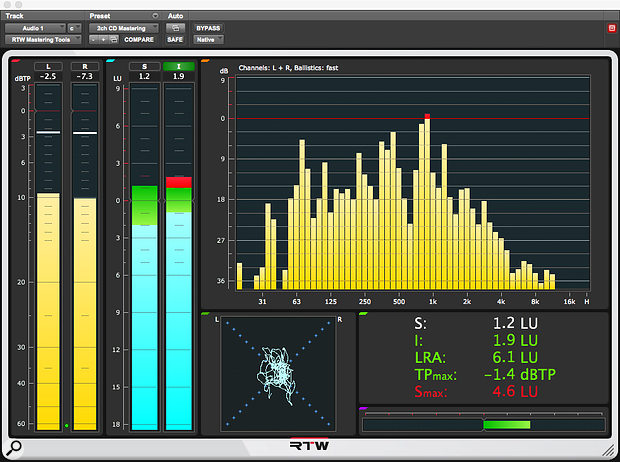
Task: Toggle plug-in BYPASS
Action: pyautogui.click(x=208, y=28)
